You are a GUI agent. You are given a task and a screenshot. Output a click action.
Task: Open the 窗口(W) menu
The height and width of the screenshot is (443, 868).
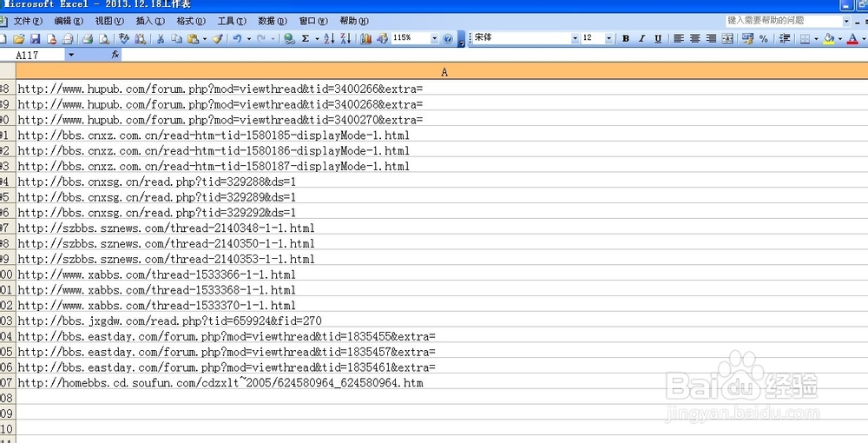point(313,21)
